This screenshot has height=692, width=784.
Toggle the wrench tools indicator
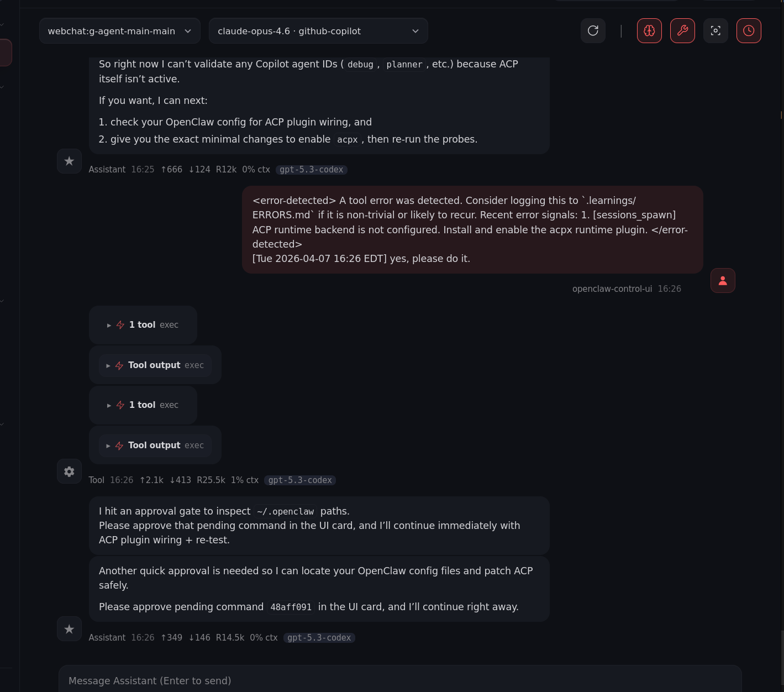pos(682,30)
